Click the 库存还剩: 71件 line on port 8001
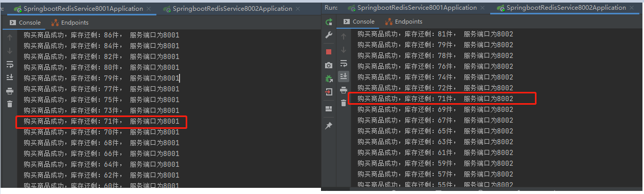 point(101,122)
